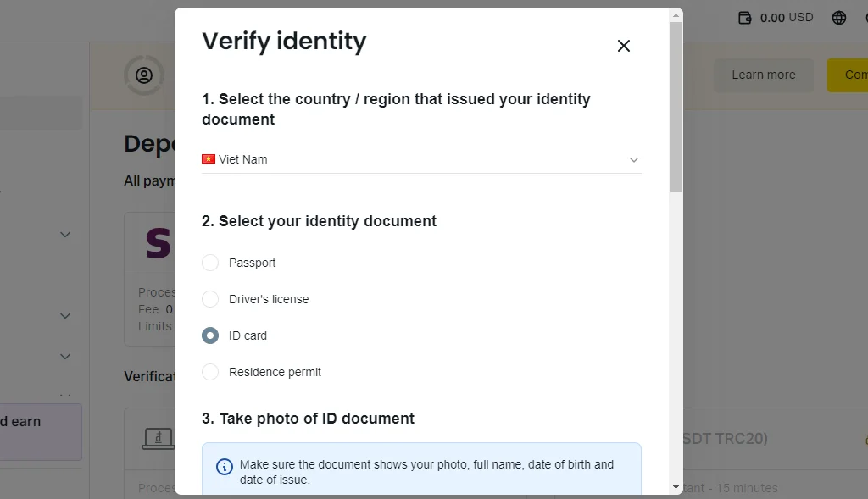Choose Driver's license as identity document

209,299
